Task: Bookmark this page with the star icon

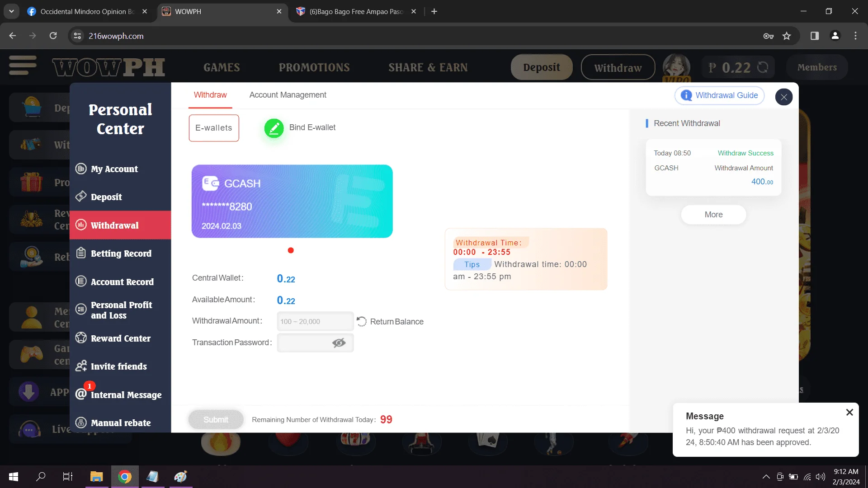Action: pos(787,36)
